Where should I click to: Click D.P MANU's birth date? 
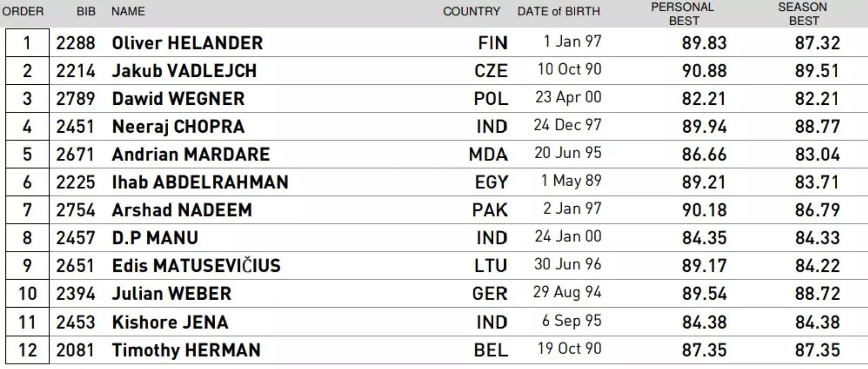[x=568, y=236]
